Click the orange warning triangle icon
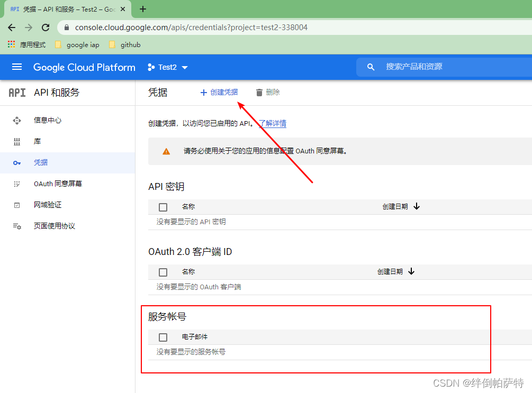The image size is (532, 393). tap(166, 151)
